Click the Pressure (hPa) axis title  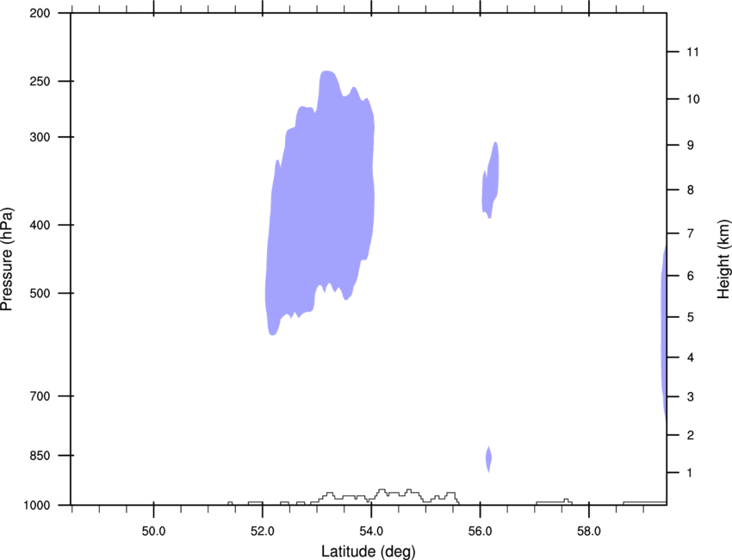click(7, 259)
